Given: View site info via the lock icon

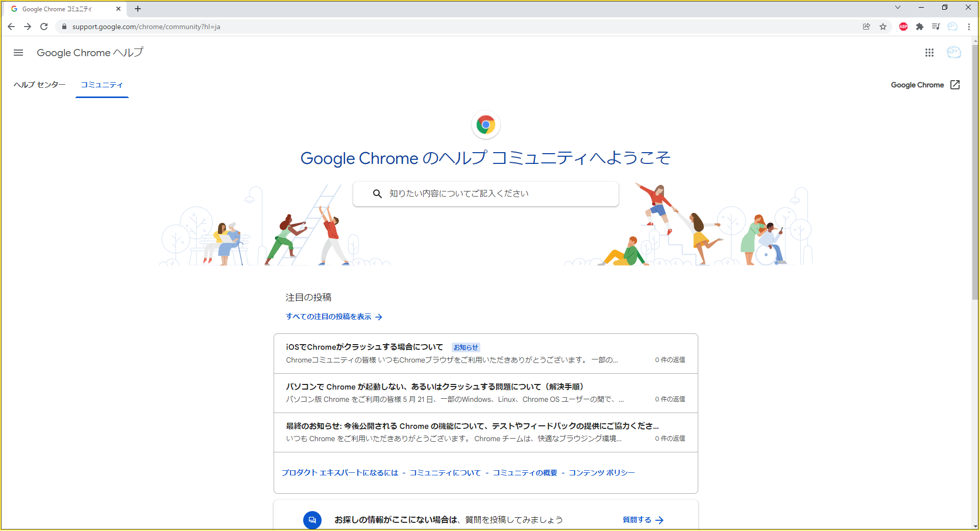Looking at the screenshot, I should click(64, 27).
